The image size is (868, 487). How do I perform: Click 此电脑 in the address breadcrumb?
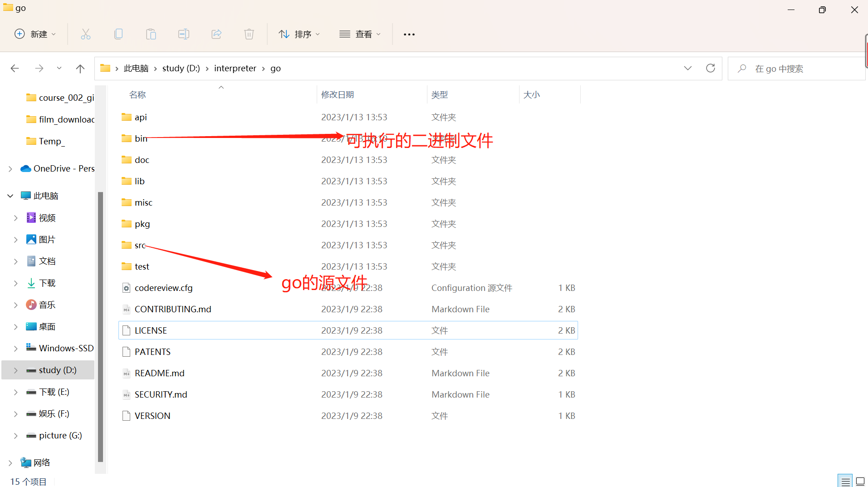pos(136,68)
